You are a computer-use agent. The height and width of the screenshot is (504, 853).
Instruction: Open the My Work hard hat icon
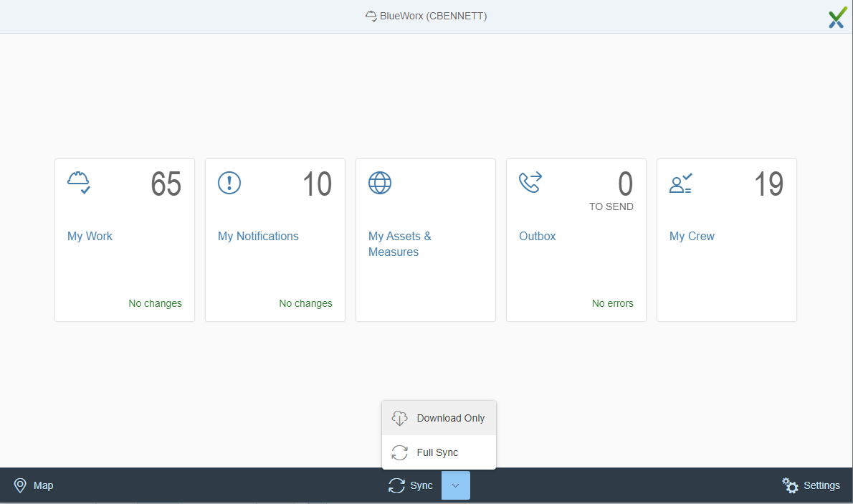pos(79,183)
